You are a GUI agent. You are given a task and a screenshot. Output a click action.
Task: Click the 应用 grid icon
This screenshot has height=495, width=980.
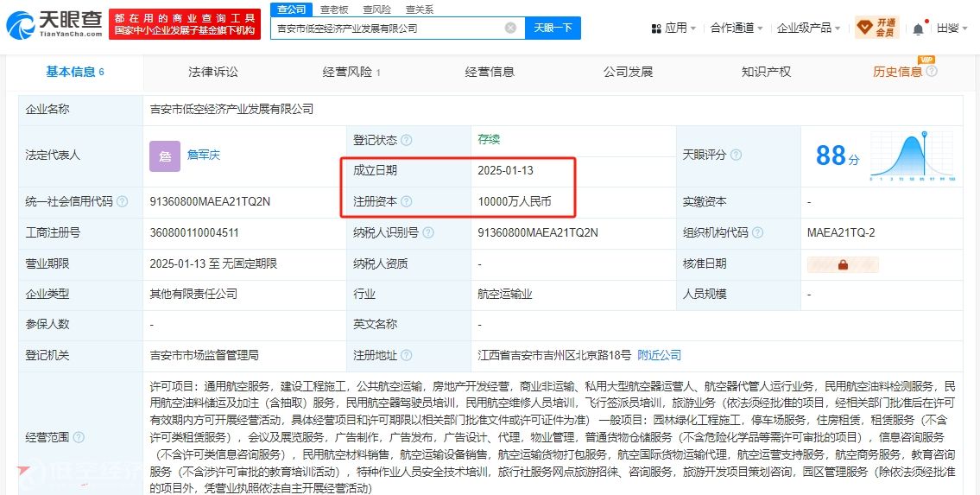pyautogui.click(x=656, y=29)
